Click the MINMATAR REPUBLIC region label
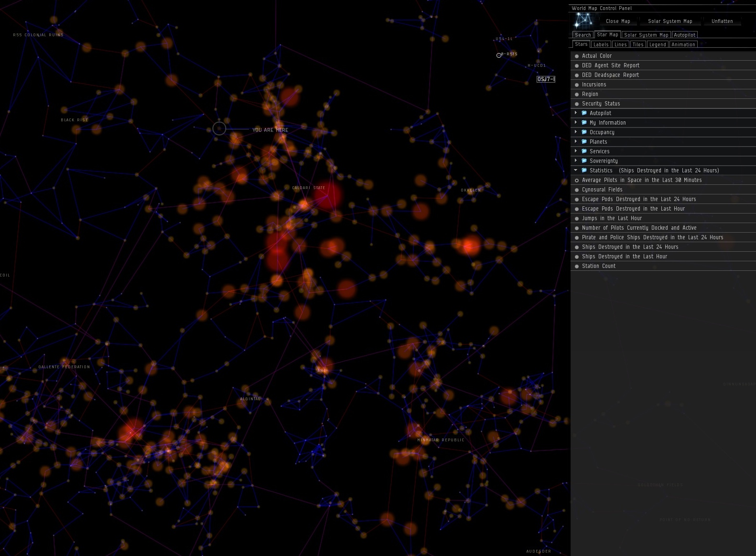Viewport: 756px width, 556px height. pos(441,440)
